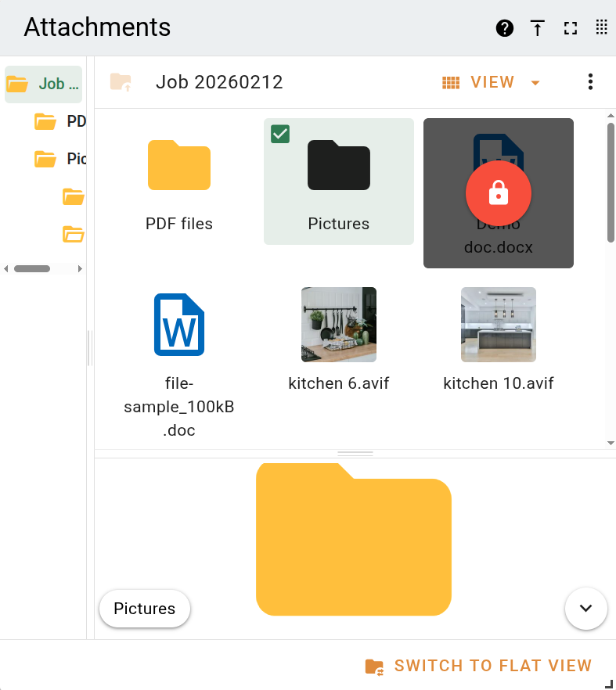This screenshot has width=616, height=690.
Task: Click the file grid vertical scrollbar thumb
Action: [611, 182]
